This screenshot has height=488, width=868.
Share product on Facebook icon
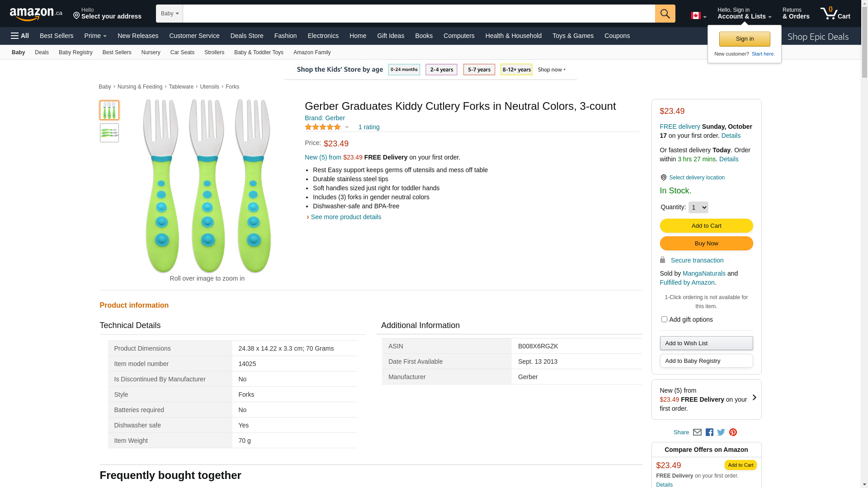tap(709, 432)
